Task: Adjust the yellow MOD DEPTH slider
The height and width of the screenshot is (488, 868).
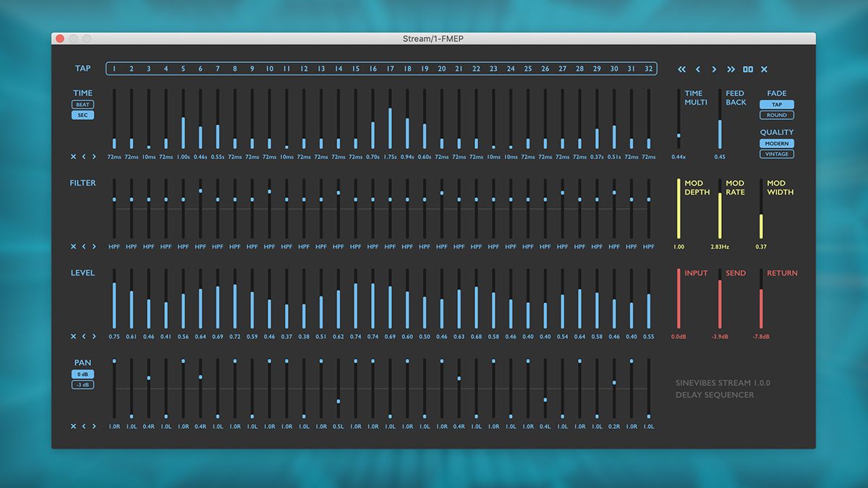Action: click(678, 210)
